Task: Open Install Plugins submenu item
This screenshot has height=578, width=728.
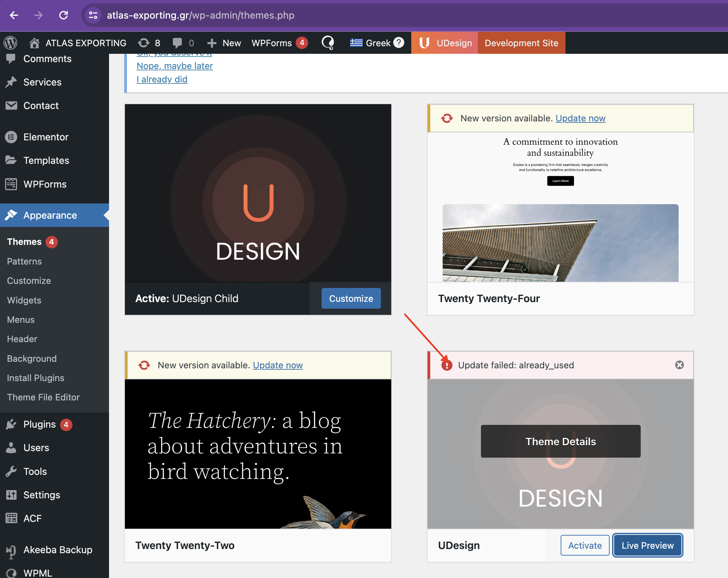Action: coord(36,378)
